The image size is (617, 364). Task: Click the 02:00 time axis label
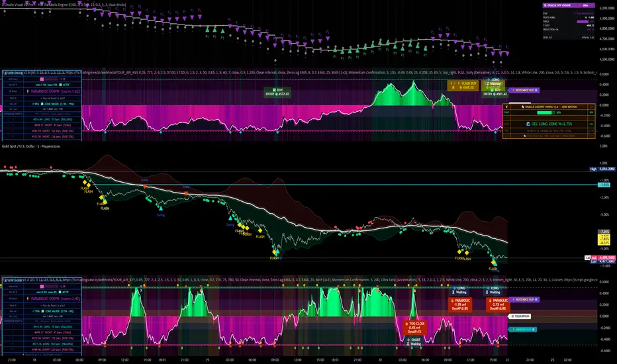[x=567, y=359]
